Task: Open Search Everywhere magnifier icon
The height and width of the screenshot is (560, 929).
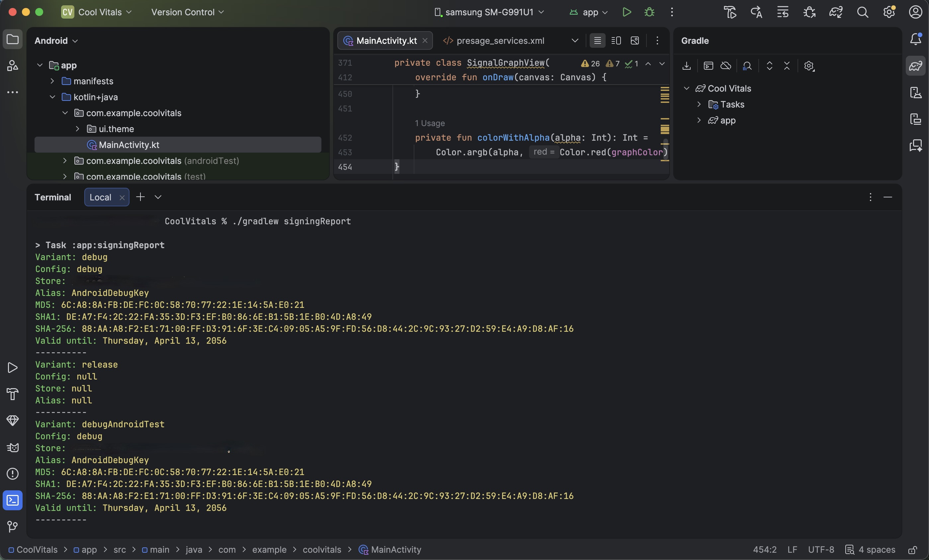Action: pos(863,12)
